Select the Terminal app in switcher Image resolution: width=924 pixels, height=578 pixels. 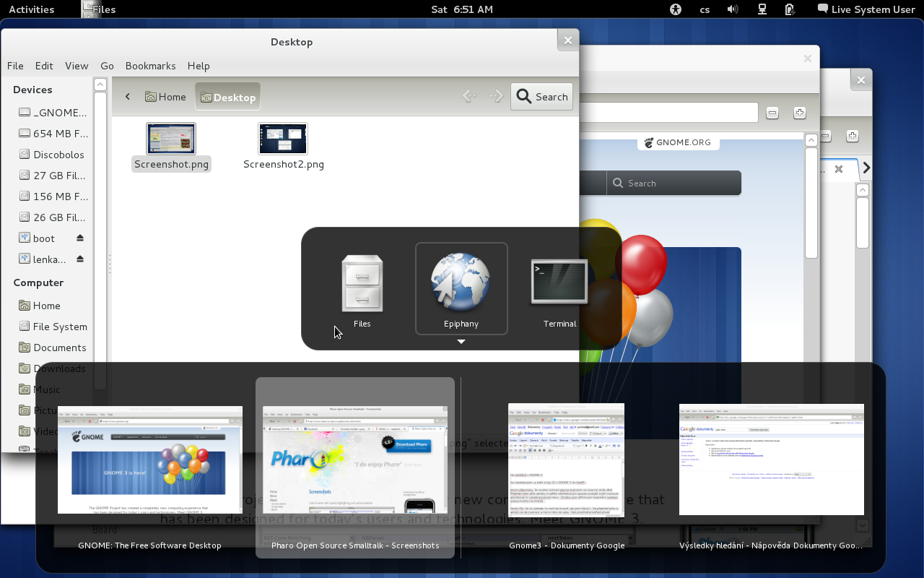(559, 289)
